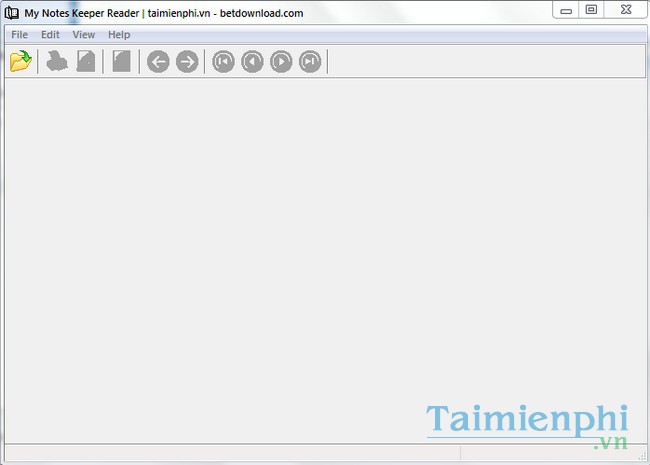Open the Edit menu
This screenshot has width=650, height=465.
50,35
